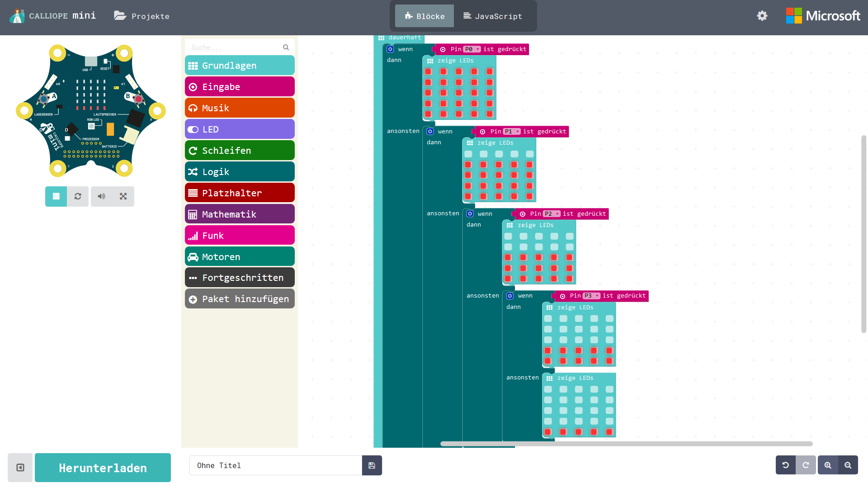
Task: Launch simulator in fullscreen mode
Action: (123, 196)
